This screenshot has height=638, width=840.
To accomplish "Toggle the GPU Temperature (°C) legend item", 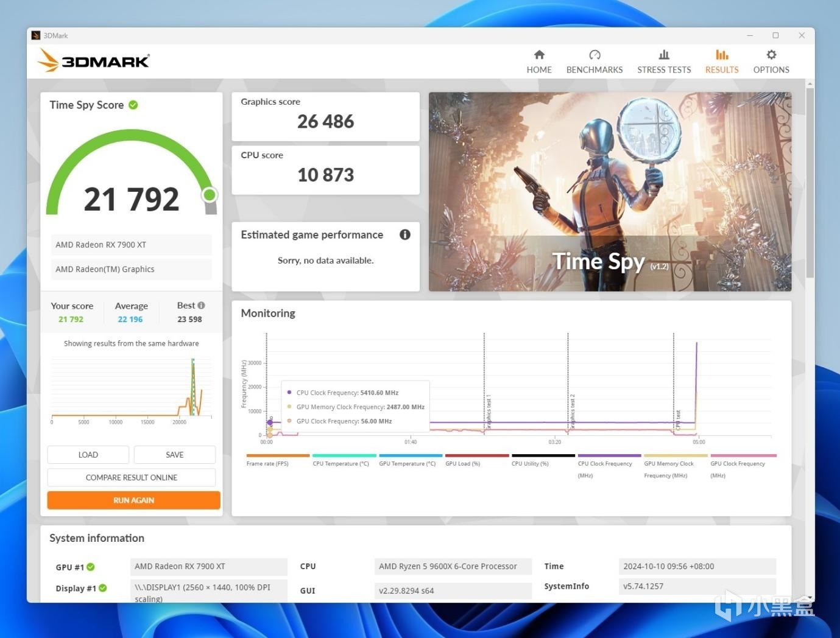I will (411, 460).
